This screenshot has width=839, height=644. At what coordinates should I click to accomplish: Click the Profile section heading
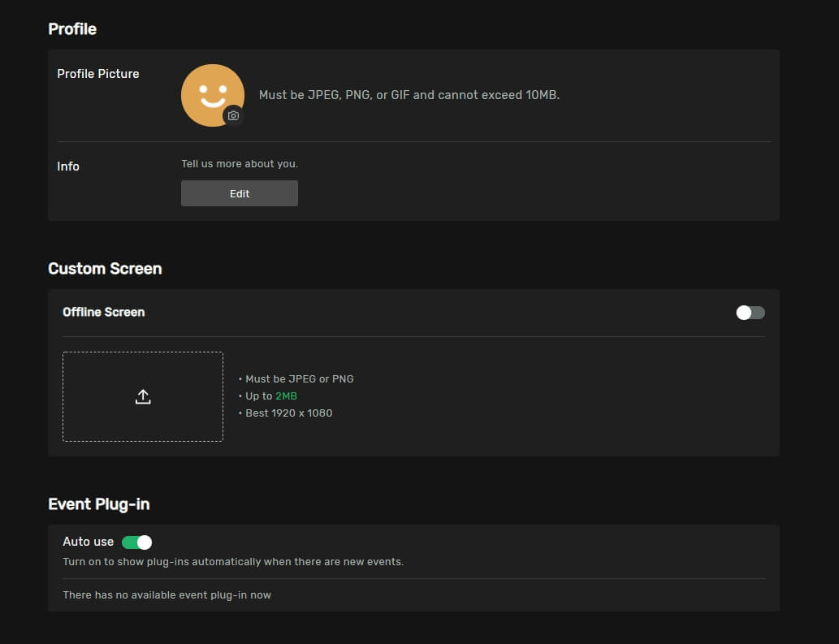72,29
